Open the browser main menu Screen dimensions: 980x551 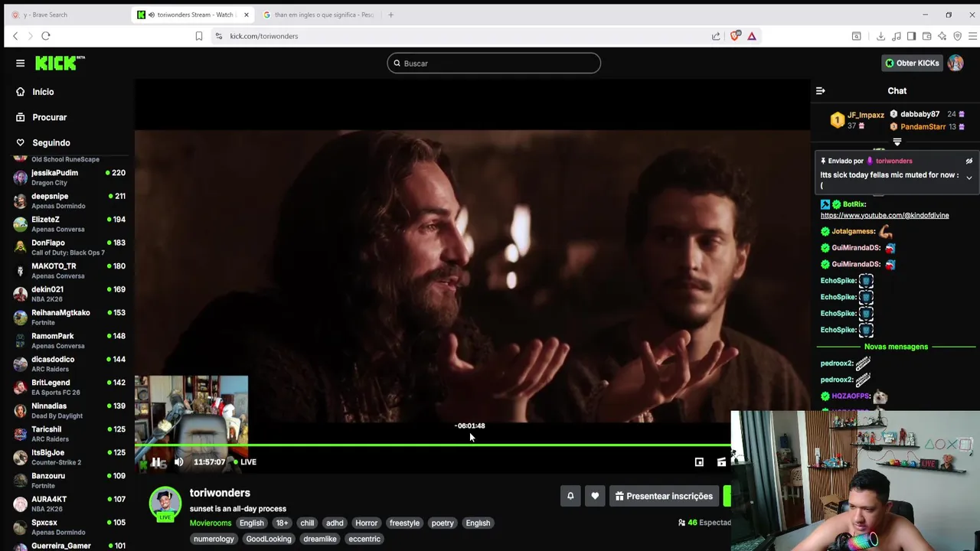pos(972,36)
